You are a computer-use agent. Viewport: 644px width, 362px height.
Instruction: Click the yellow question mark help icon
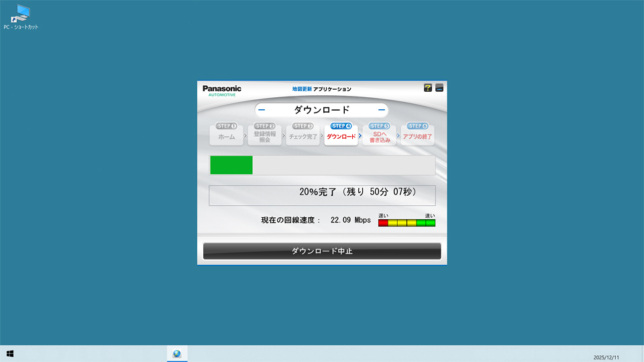coord(428,88)
